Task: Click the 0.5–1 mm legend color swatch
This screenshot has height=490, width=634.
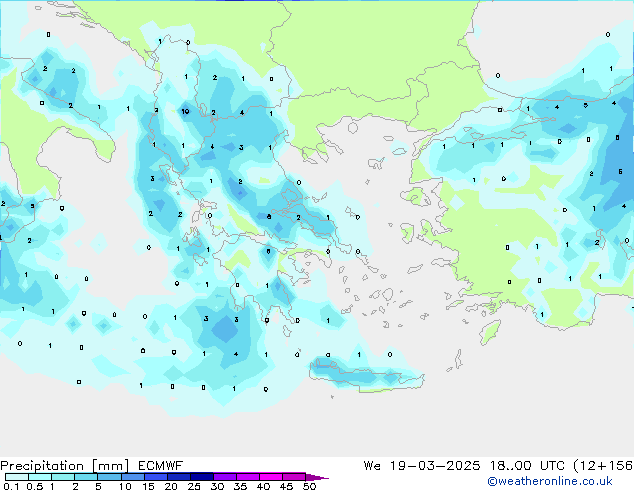Action: pyautogui.click(x=40, y=477)
